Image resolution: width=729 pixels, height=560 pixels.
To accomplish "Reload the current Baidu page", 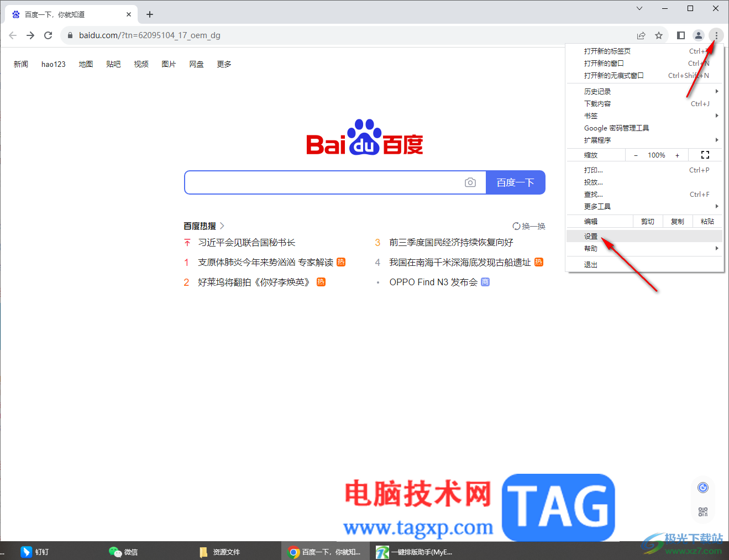I will click(x=48, y=35).
